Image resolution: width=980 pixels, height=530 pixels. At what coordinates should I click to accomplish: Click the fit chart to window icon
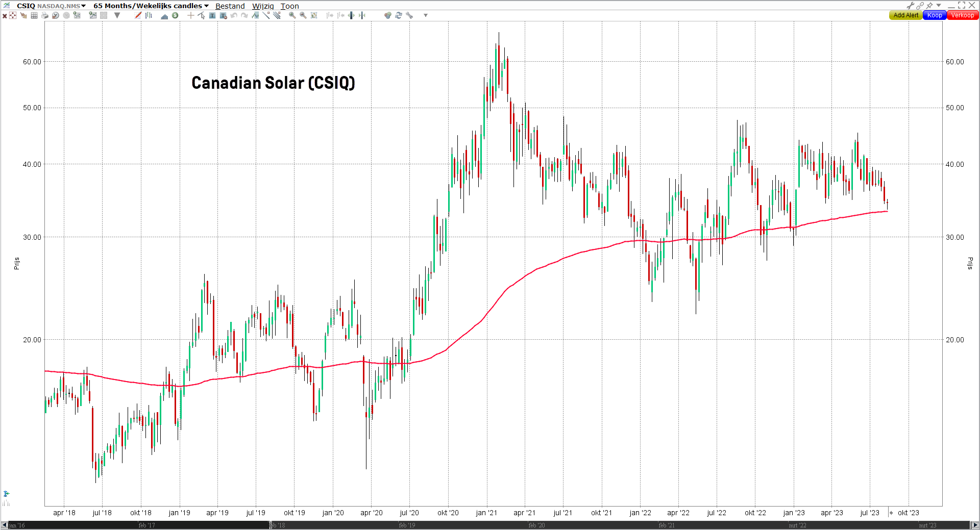(x=314, y=15)
